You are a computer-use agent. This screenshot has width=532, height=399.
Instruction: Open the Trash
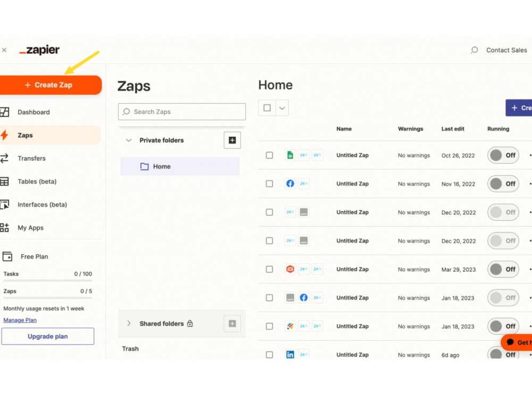pos(130,349)
